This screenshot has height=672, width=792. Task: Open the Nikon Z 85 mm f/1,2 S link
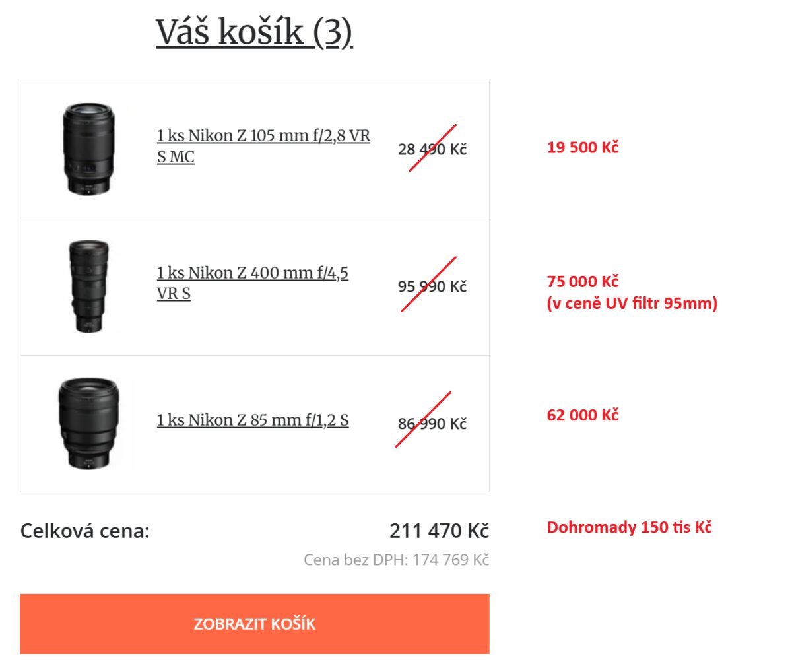[x=253, y=420]
